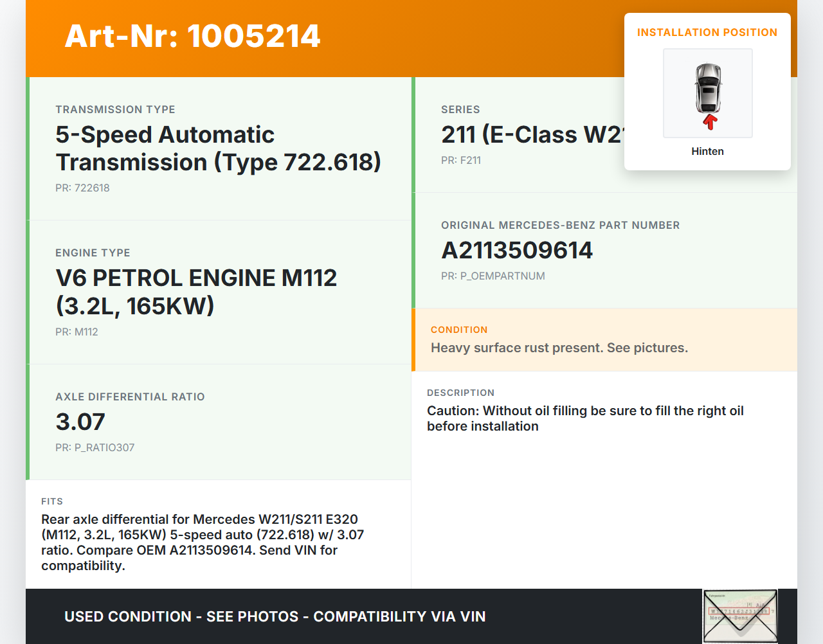This screenshot has width=823, height=644.
Task: Click the Used Condition footer banner text
Action: click(275, 616)
